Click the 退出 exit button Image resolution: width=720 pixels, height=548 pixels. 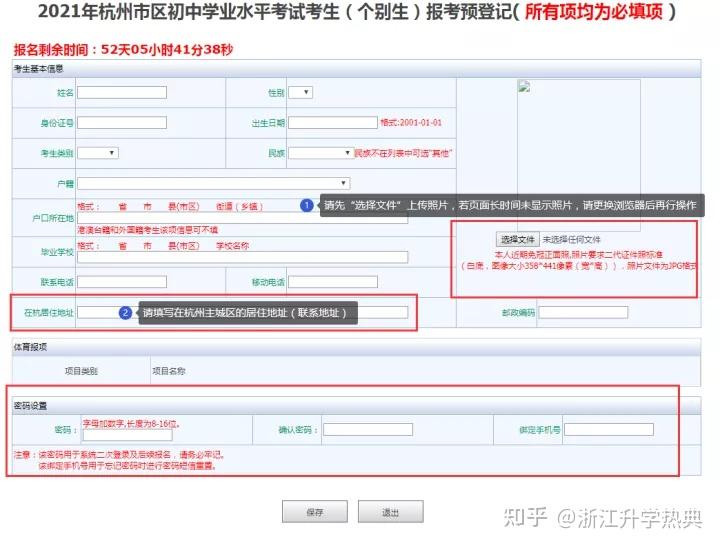[390, 512]
